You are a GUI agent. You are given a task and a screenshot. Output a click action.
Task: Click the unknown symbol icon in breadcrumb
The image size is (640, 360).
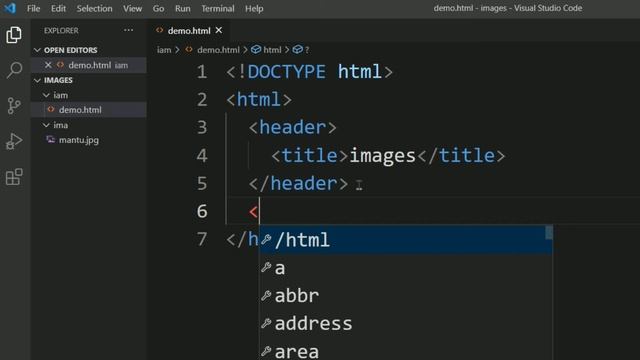pos(298,50)
